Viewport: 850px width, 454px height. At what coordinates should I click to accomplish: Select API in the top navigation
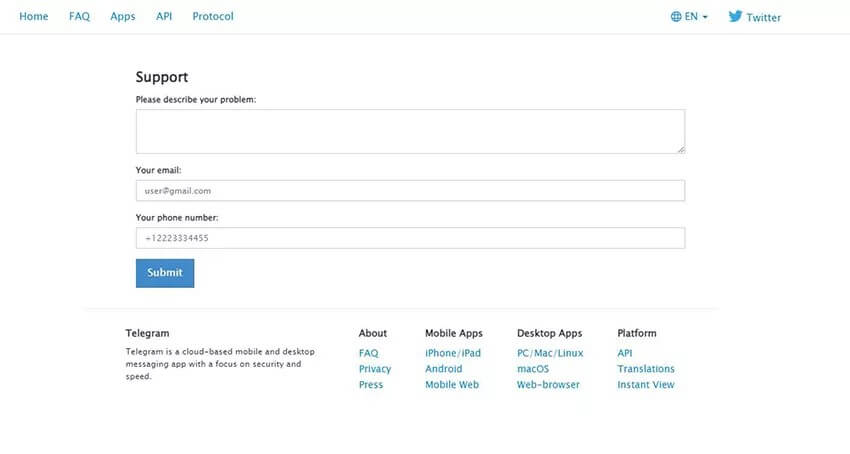(164, 17)
